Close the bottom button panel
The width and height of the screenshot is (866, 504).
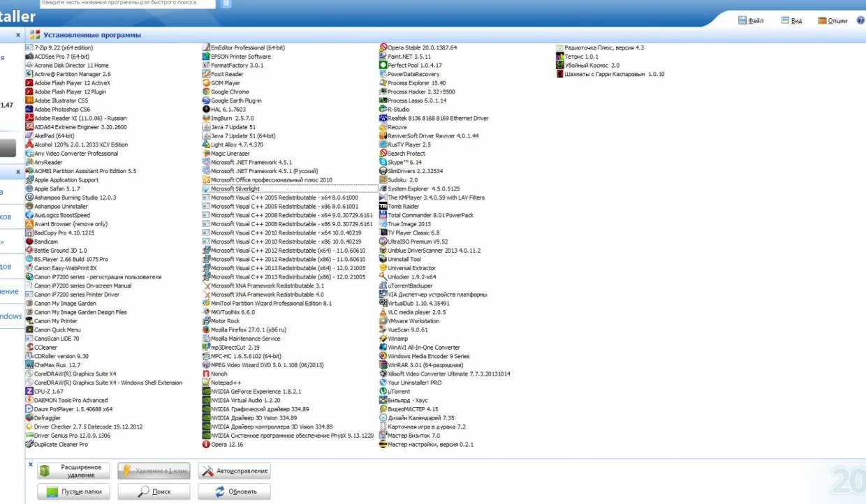31,464
